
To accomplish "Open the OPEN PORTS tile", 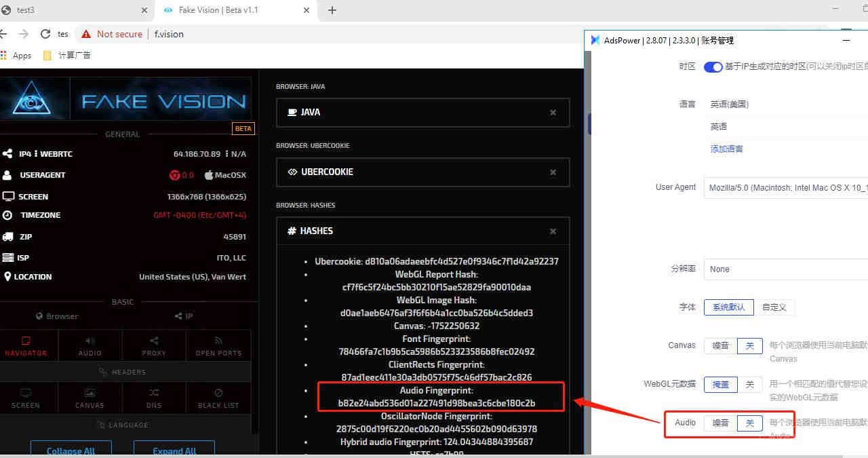I will 218,346.
